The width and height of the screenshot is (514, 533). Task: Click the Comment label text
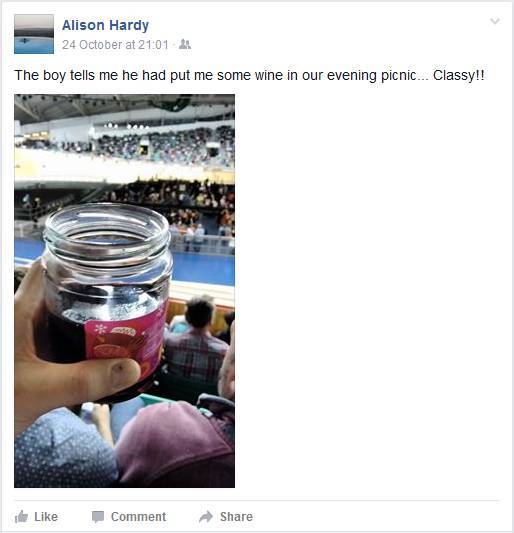(138, 517)
